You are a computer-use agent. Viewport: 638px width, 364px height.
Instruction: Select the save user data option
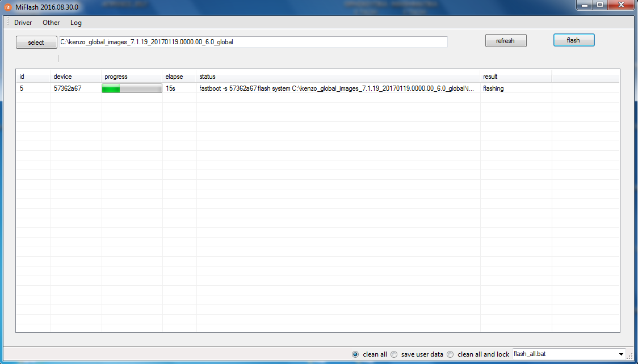417,354
